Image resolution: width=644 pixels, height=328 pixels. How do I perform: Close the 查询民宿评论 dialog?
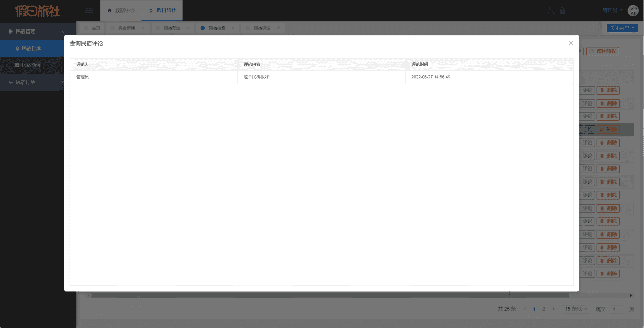[x=571, y=43]
